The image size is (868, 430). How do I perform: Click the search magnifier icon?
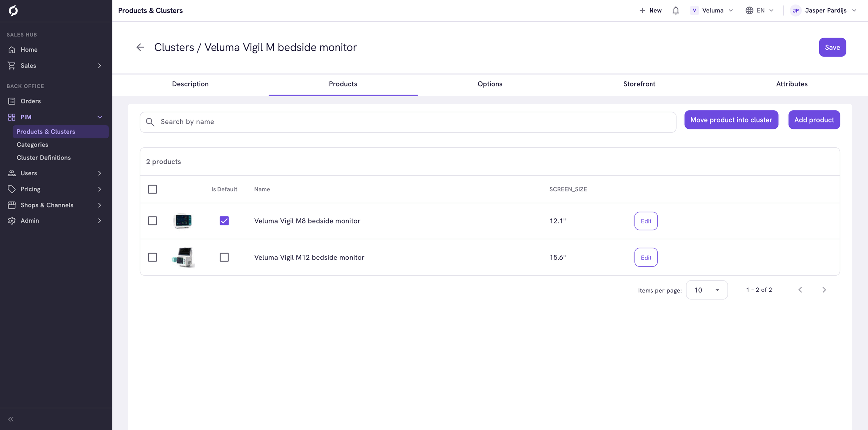(150, 122)
